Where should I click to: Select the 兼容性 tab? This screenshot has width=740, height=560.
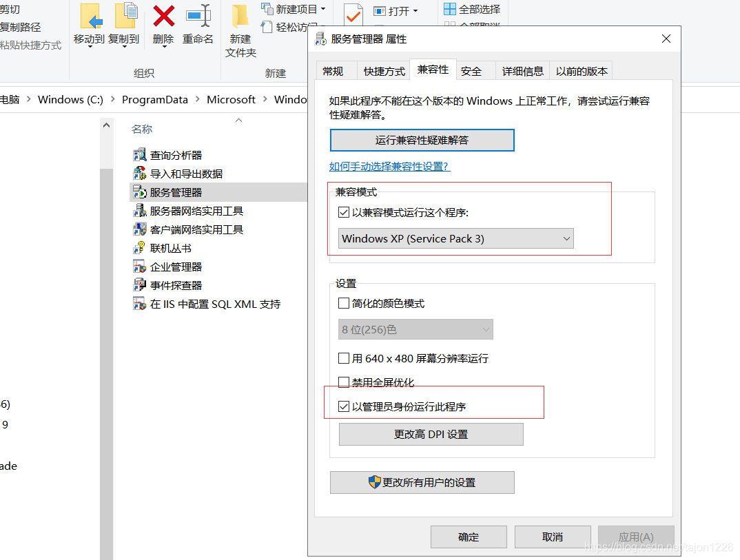coord(433,70)
